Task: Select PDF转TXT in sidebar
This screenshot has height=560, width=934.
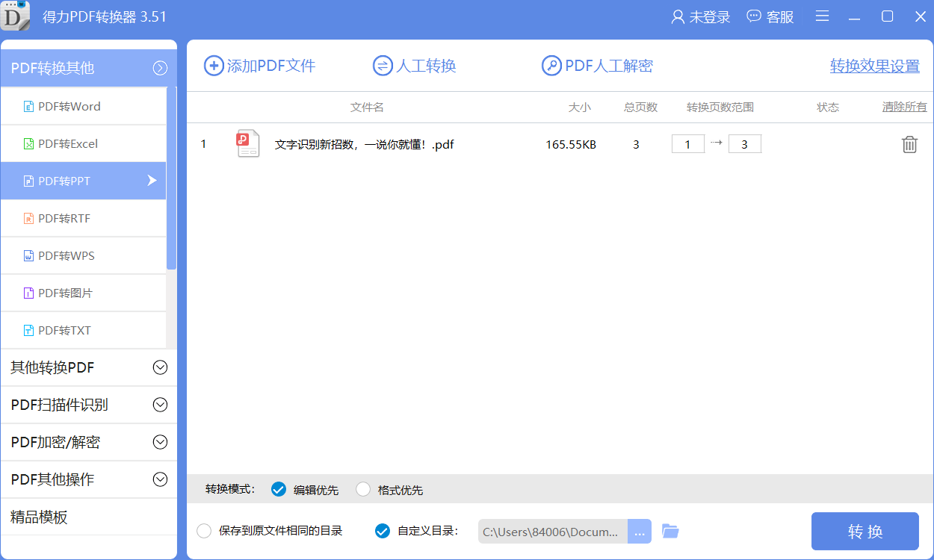Action: (x=83, y=330)
